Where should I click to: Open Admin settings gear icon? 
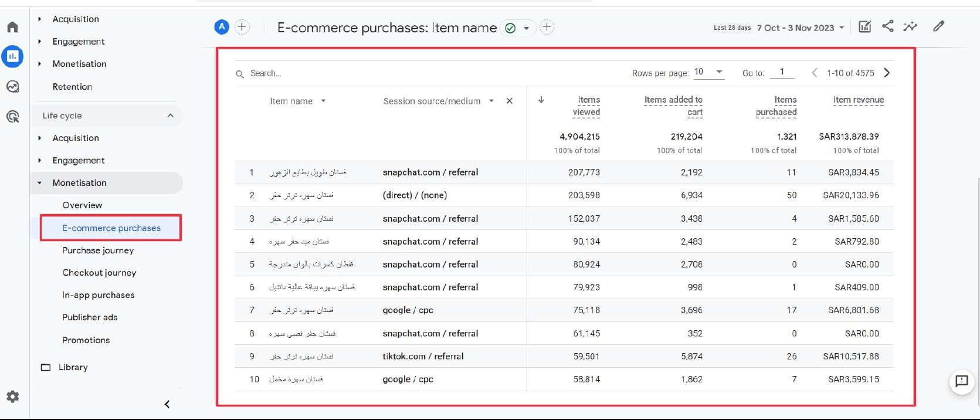pyautogui.click(x=12, y=397)
